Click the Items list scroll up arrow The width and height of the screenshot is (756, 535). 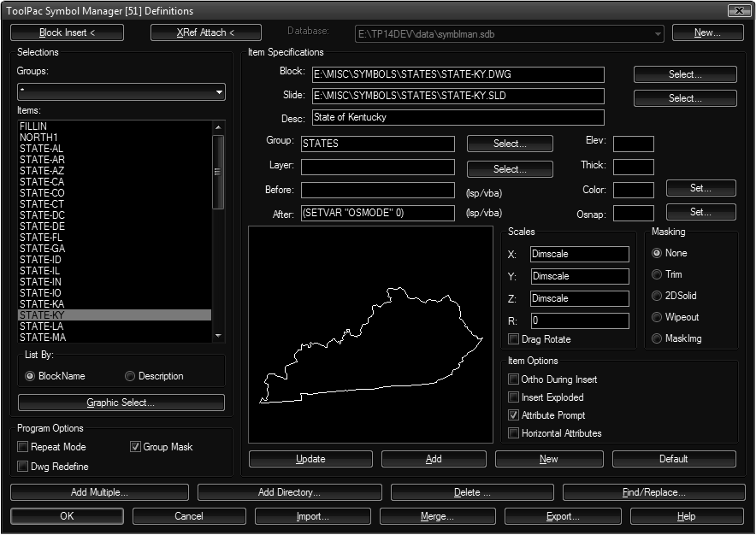[x=218, y=127]
